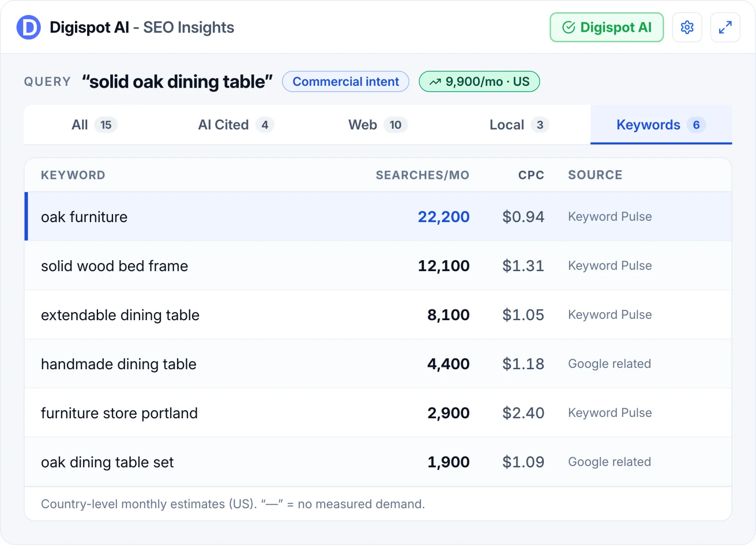Click the Commercial intent badge
756x545 pixels.
346,82
